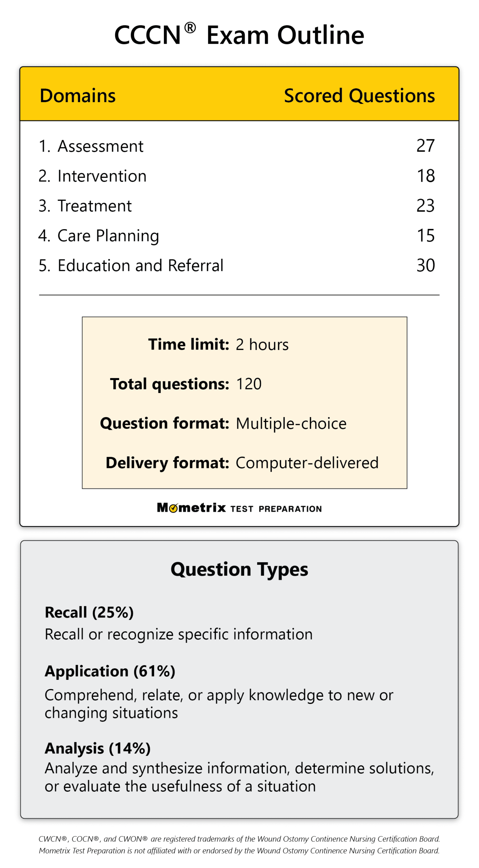Select the Domains column header

click(x=78, y=95)
